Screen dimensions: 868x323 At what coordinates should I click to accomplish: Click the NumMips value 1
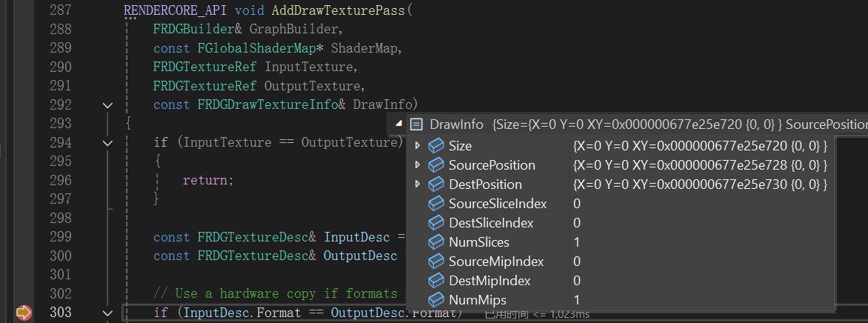click(x=577, y=300)
